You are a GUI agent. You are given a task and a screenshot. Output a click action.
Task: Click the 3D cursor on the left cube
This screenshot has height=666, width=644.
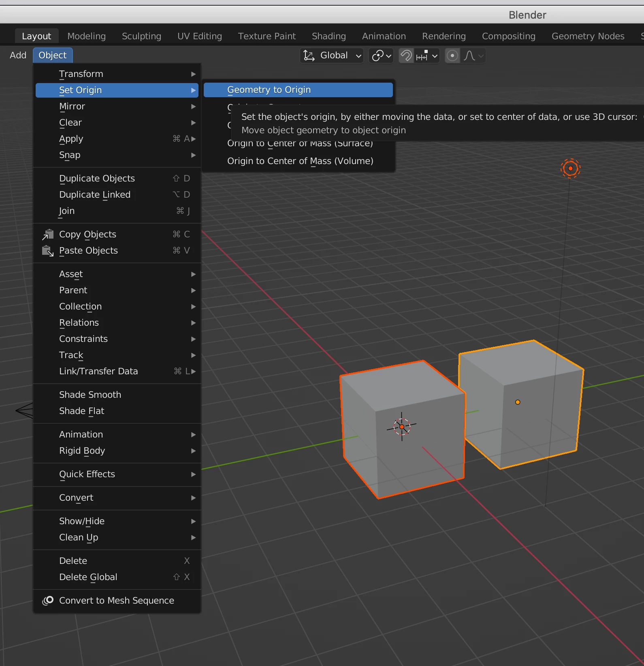(402, 427)
